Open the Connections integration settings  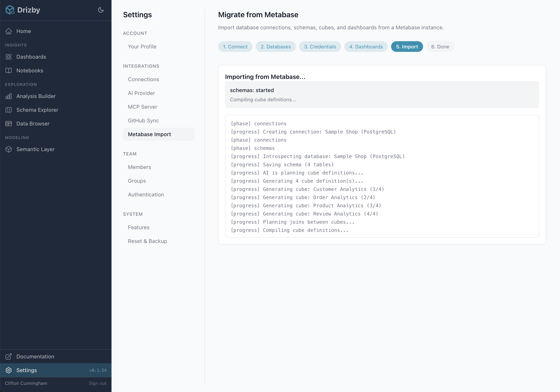click(143, 79)
